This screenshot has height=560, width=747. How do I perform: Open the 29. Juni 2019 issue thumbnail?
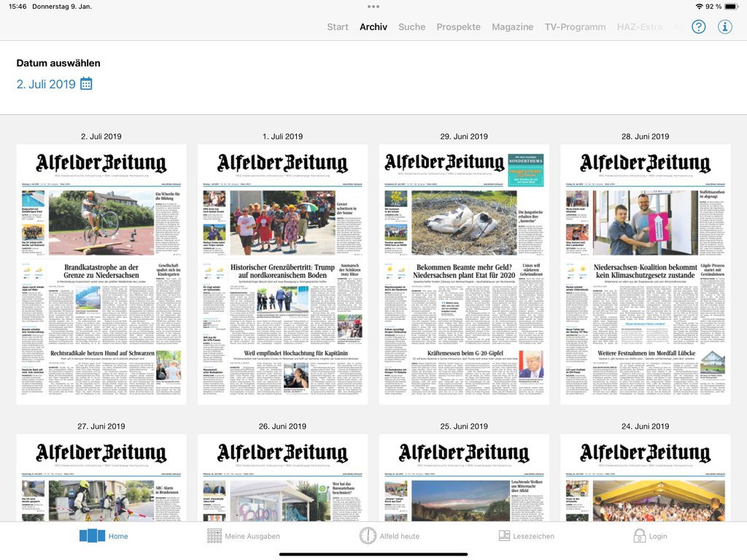tap(464, 274)
